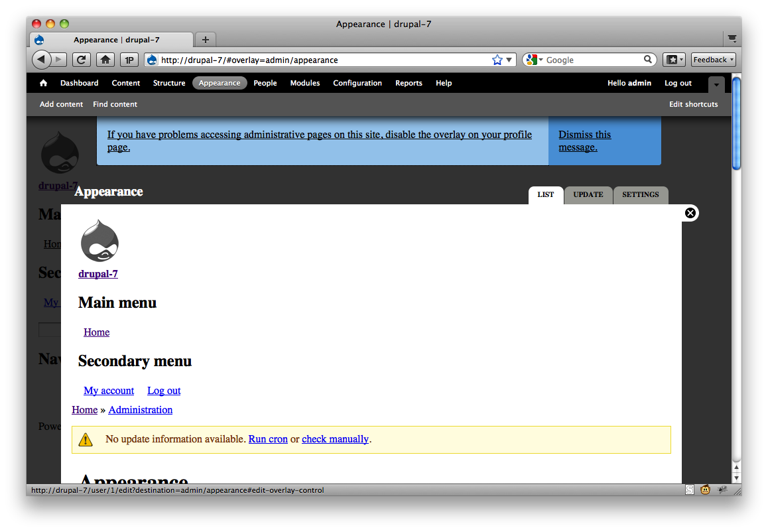The image size is (768, 532).
Task: Click the browser home icon button
Action: [x=105, y=60]
